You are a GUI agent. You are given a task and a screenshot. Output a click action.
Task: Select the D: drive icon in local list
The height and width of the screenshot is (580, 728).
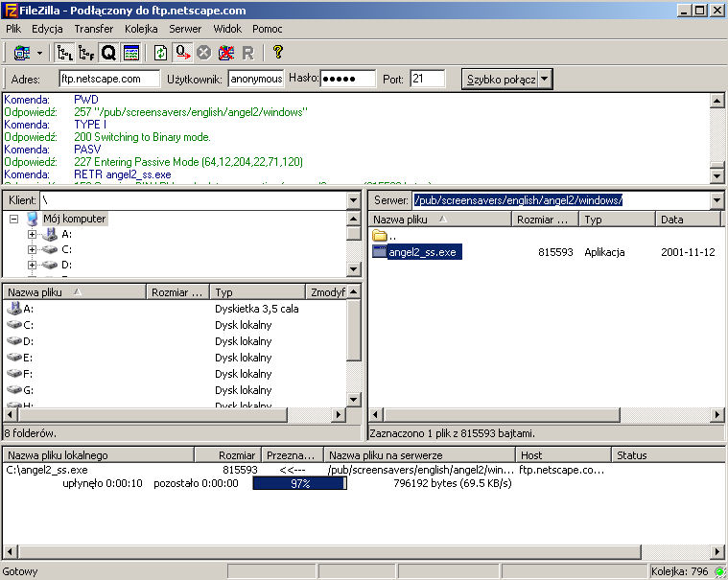(x=14, y=341)
